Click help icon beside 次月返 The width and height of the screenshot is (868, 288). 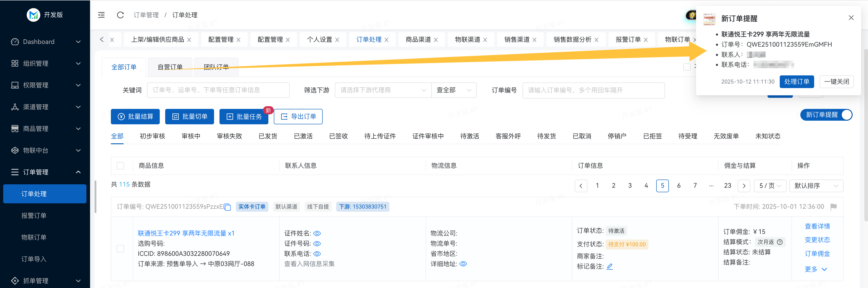pos(780,242)
